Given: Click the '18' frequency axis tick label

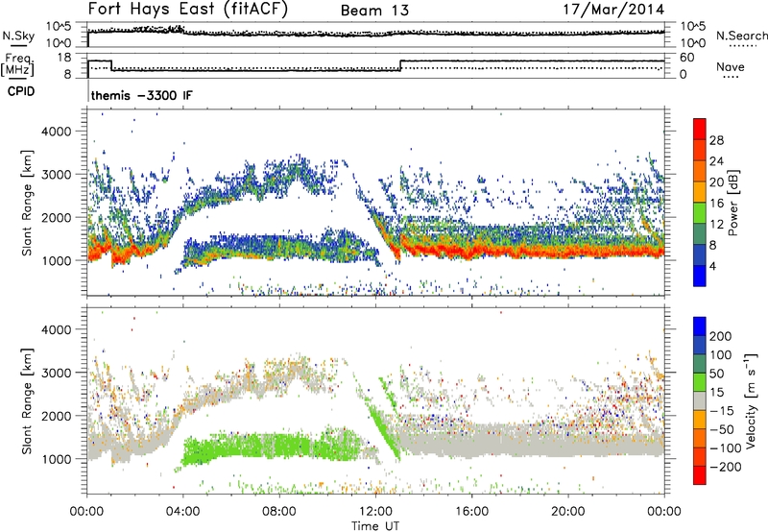Looking at the screenshot, I should tap(64, 58).
